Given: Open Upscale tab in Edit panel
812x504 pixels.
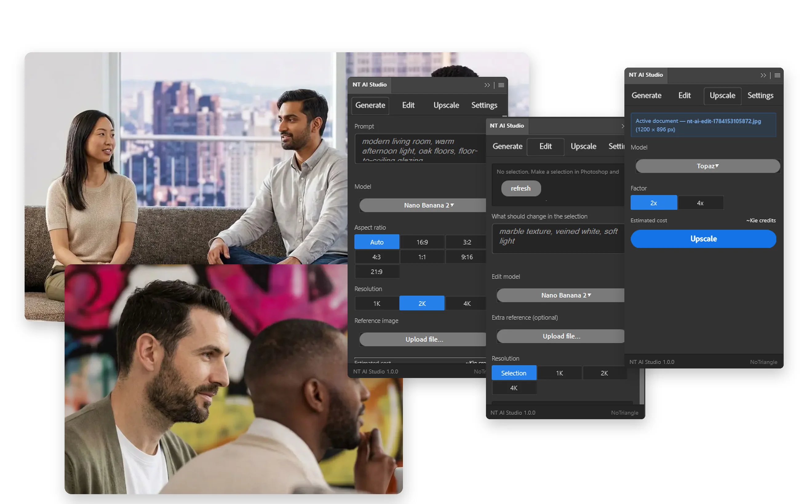Looking at the screenshot, I should click(x=583, y=146).
